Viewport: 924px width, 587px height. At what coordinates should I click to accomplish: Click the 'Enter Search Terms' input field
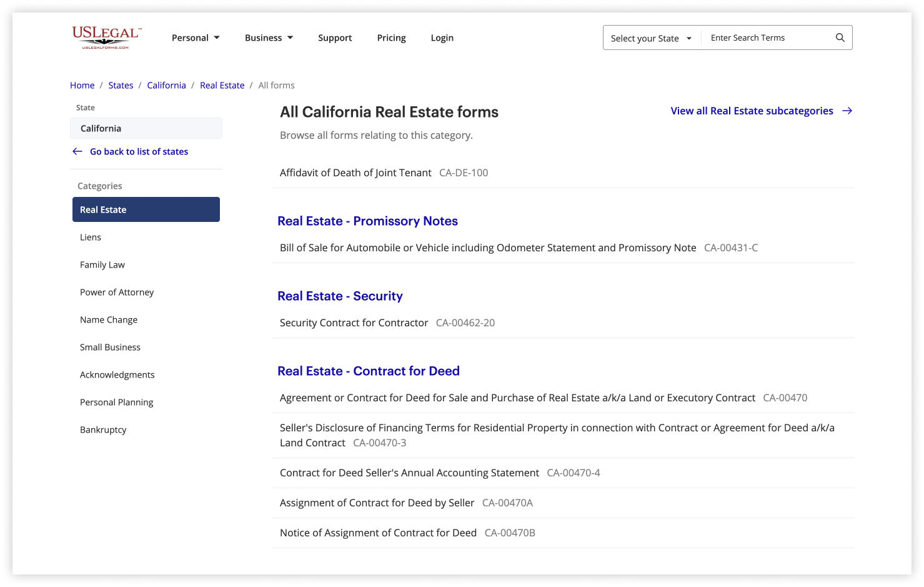765,38
